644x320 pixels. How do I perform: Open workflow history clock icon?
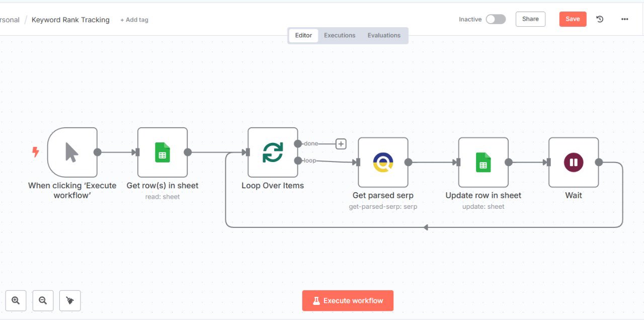(x=600, y=19)
